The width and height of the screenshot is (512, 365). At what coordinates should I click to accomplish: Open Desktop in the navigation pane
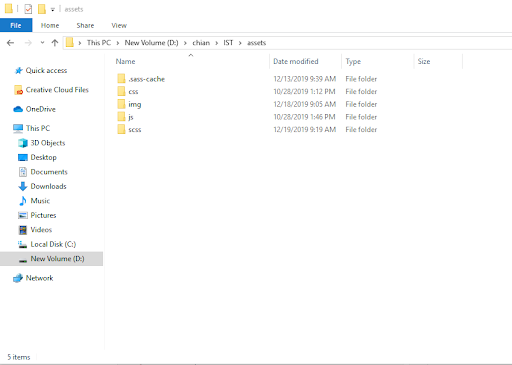(x=44, y=157)
